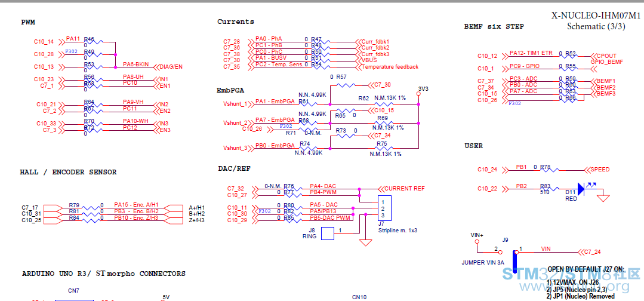Select the PA15 - Enc. A/H1 net label
Image resolution: width=644 pixels, height=301 pixels.
click(136, 205)
